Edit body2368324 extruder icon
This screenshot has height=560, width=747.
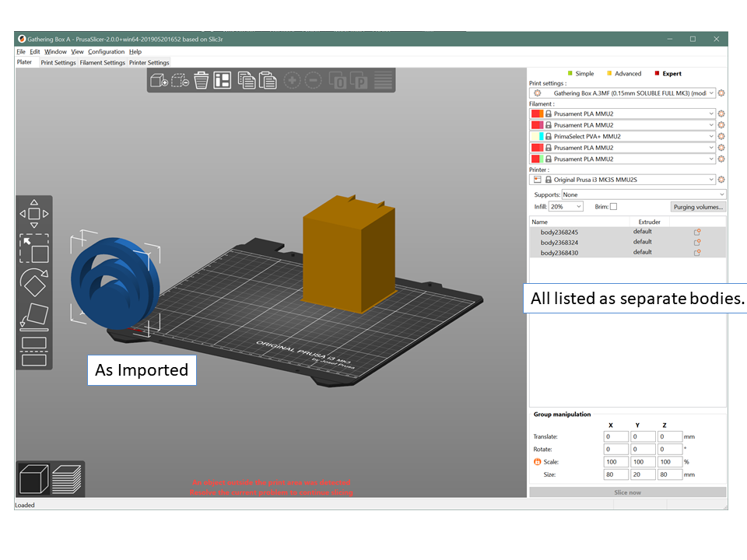(697, 243)
